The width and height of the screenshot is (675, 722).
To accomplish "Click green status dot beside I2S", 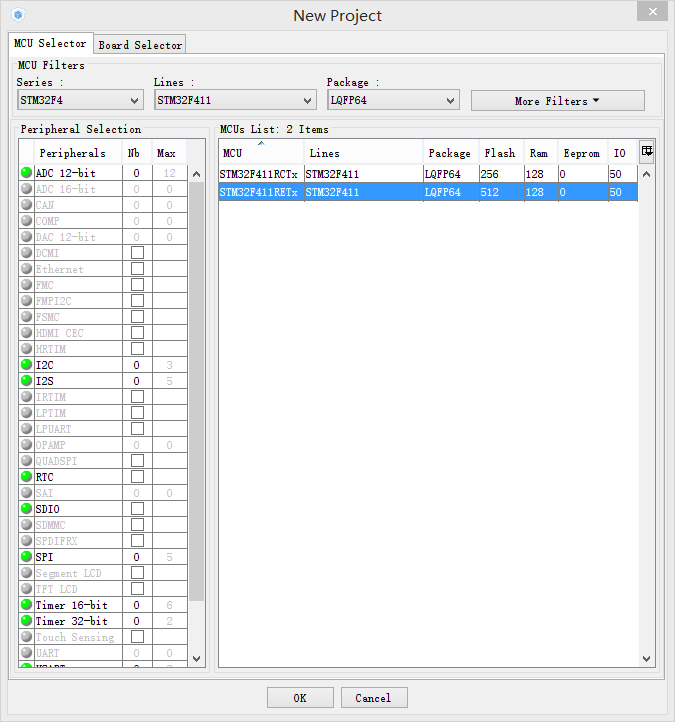I will point(26,380).
